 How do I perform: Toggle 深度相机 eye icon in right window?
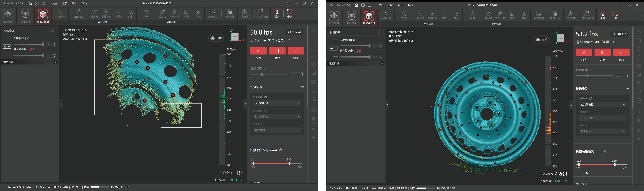382,63
